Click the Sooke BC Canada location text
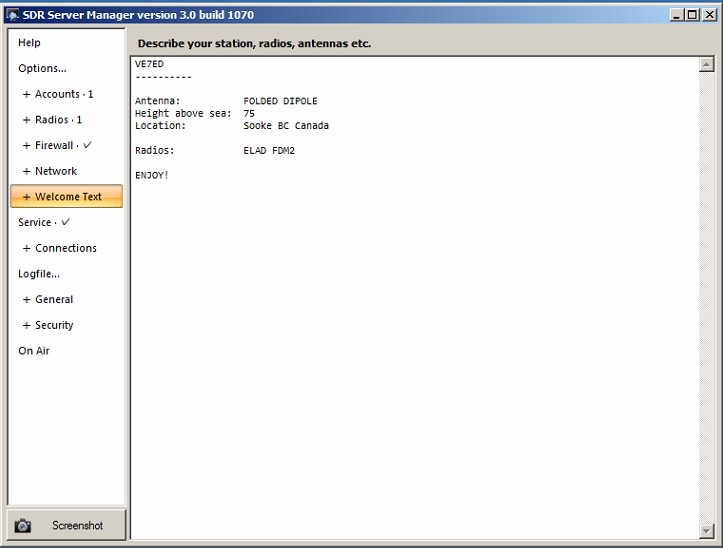 pos(286,125)
